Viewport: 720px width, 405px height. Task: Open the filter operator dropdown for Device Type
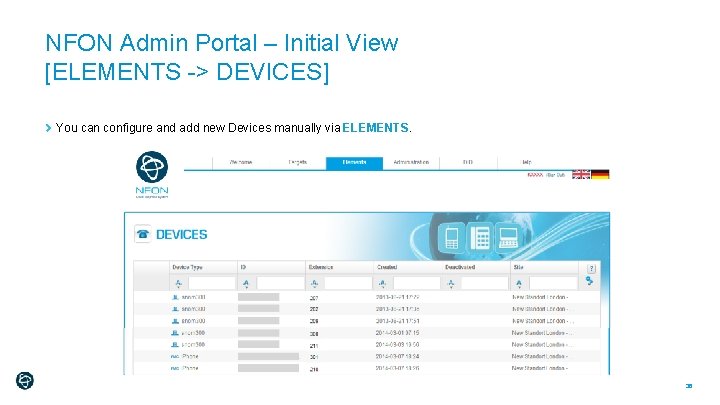coord(179,284)
